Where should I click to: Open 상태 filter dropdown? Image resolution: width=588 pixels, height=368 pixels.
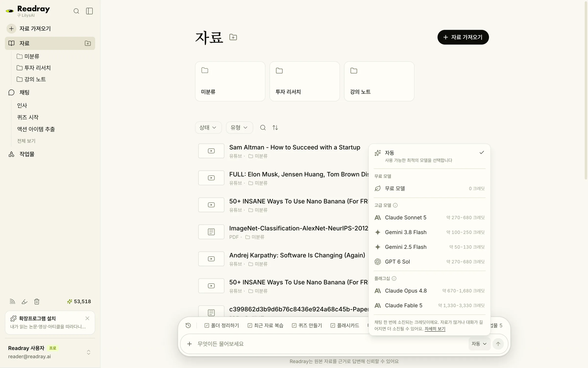[208, 128]
